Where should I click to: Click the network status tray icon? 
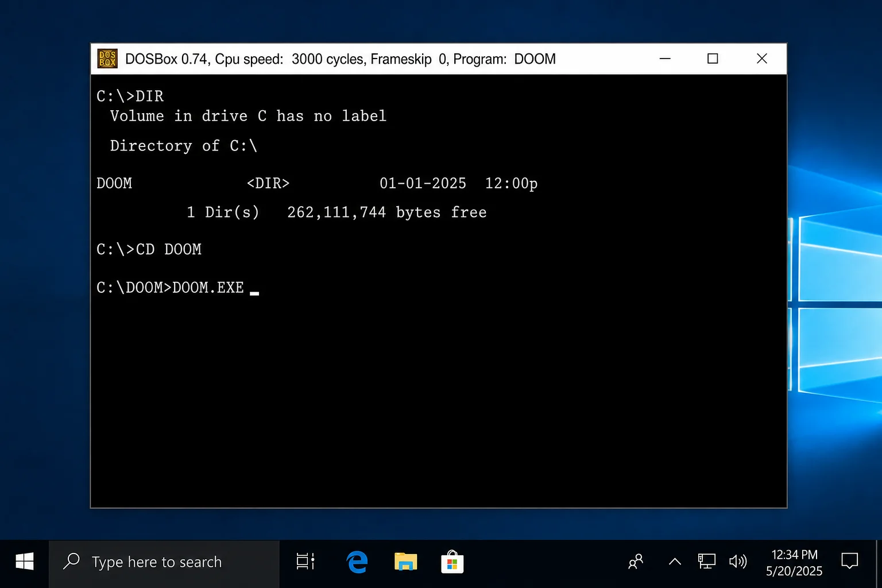pyautogui.click(x=706, y=561)
